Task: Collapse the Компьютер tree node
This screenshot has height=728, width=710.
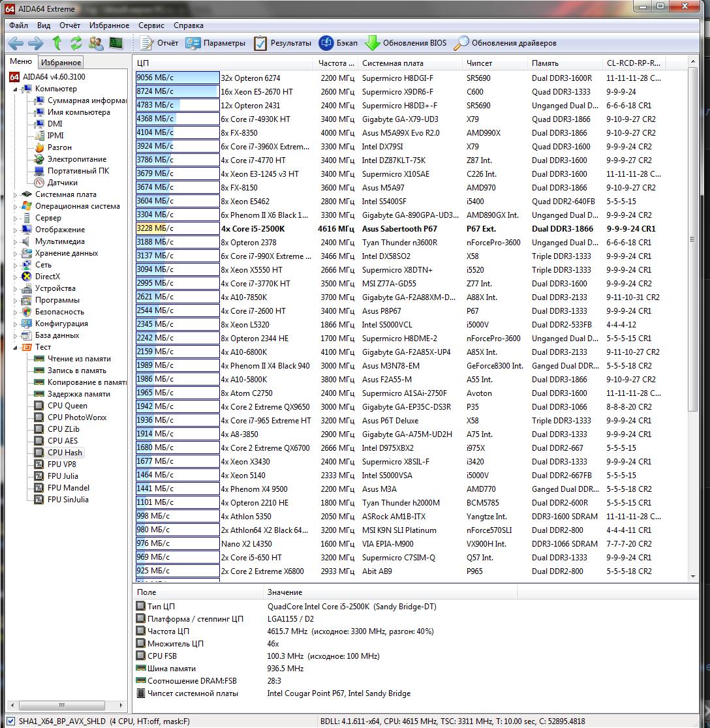Action: click(x=15, y=89)
